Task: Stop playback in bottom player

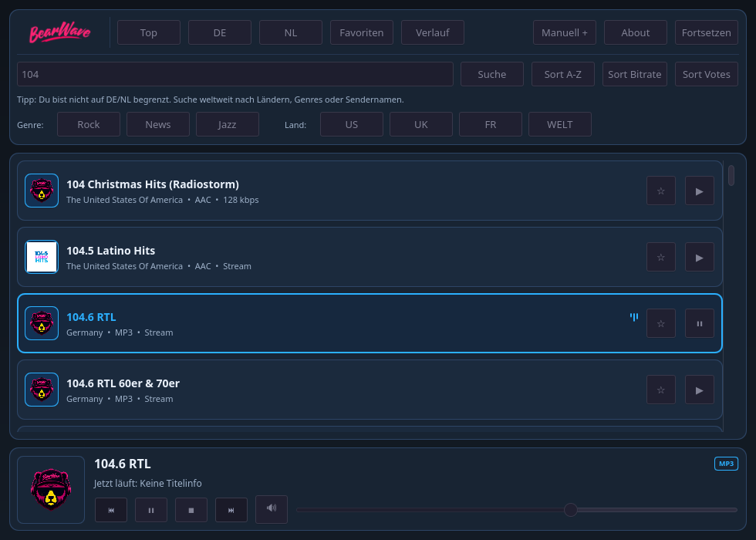Action: click(191, 510)
